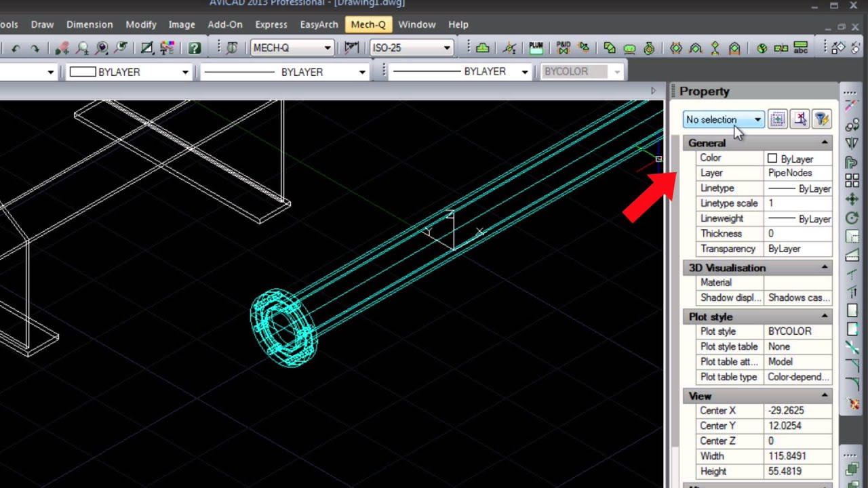Viewport: 868px width, 488px height.
Task: Open the ISO-25 dimension style dropdown
Action: (447, 48)
